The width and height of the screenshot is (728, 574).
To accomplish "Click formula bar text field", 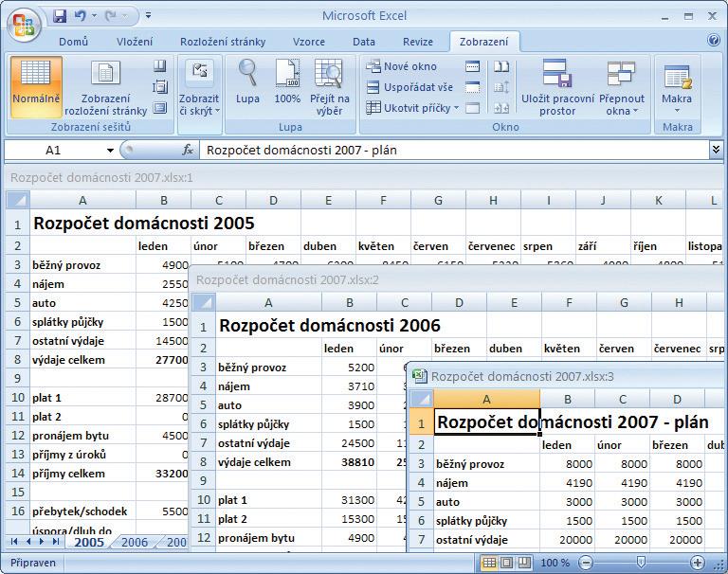I will click(454, 150).
